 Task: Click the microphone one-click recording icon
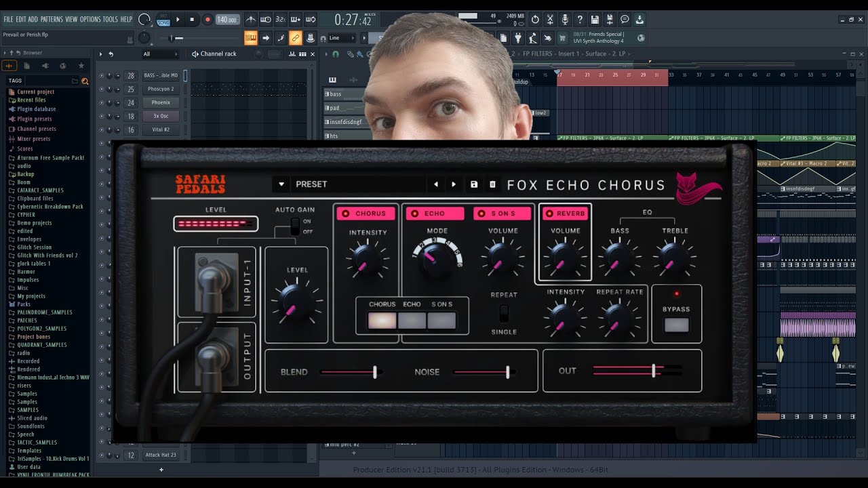(x=565, y=20)
